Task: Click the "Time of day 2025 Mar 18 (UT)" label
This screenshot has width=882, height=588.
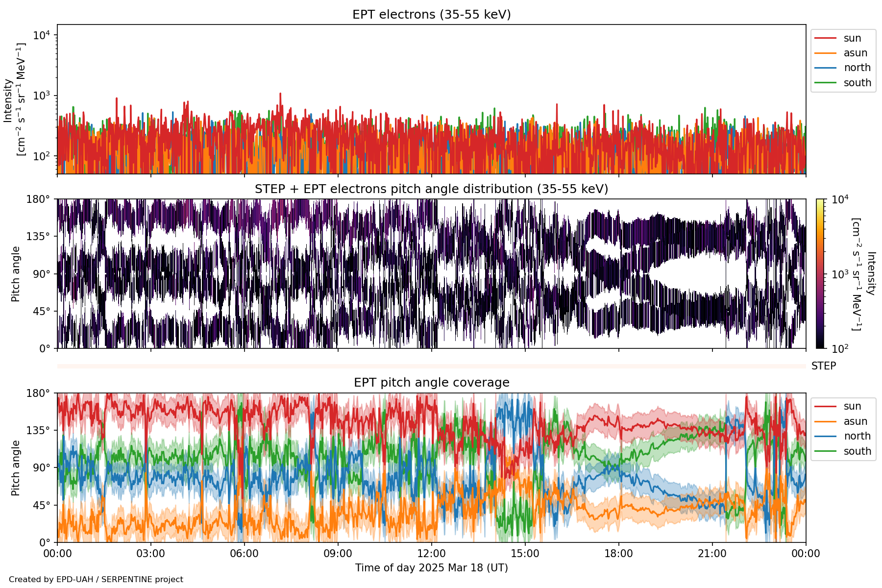Action: (x=431, y=568)
